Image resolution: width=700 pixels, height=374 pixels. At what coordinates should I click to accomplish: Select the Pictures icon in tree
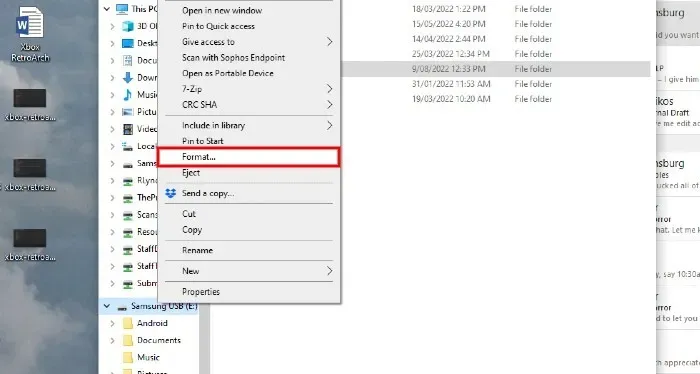click(128, 112)
